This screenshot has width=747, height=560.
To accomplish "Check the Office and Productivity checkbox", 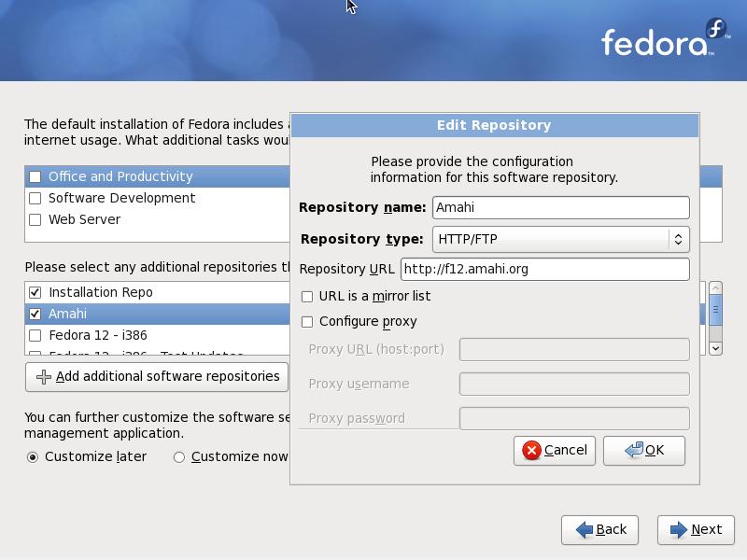I will (35, 176).
